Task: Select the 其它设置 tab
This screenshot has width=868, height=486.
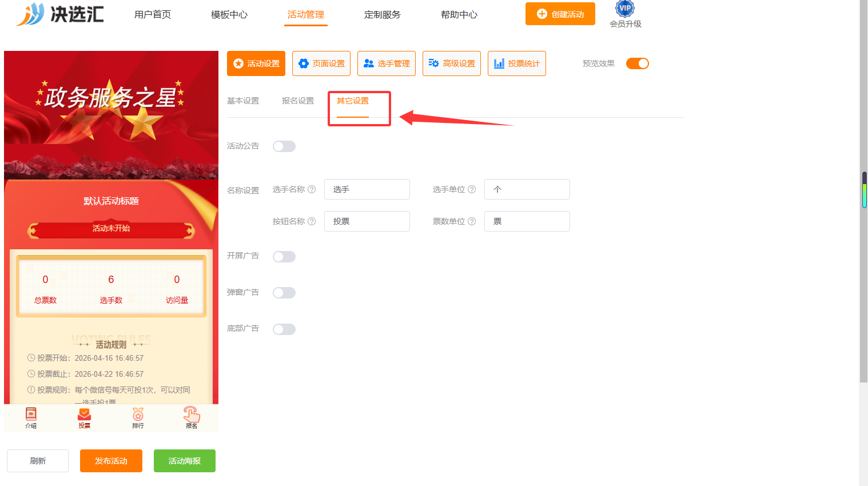Action: point(353,101)
